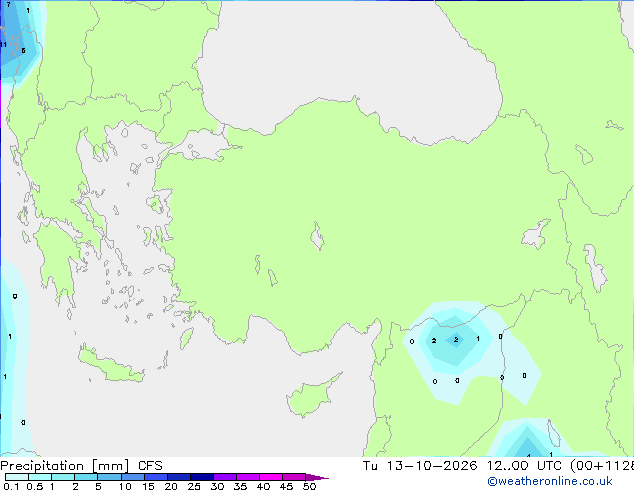Pick the 15–20 mm legend color swatch
The image size is (634, 490).
(156, 477)
